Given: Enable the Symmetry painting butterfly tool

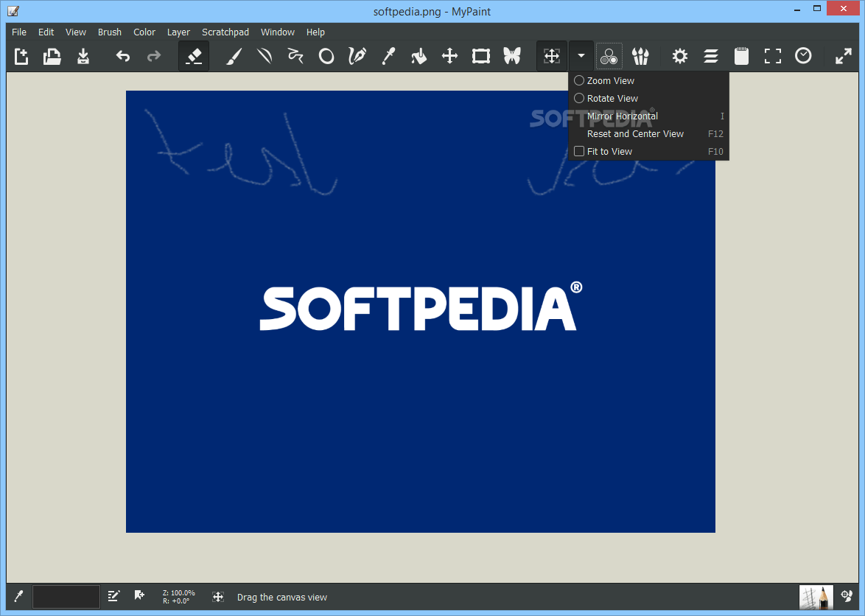Looking at the screenshot, I should point(512,55).
